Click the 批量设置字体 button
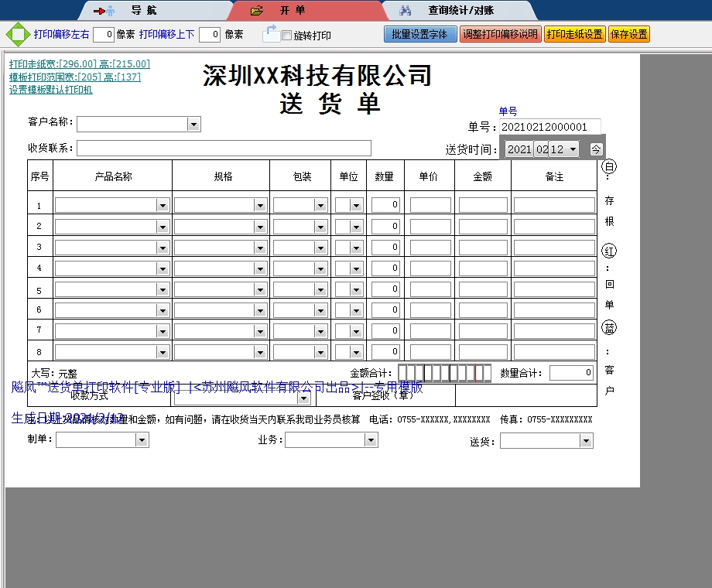 pos(419,35)
